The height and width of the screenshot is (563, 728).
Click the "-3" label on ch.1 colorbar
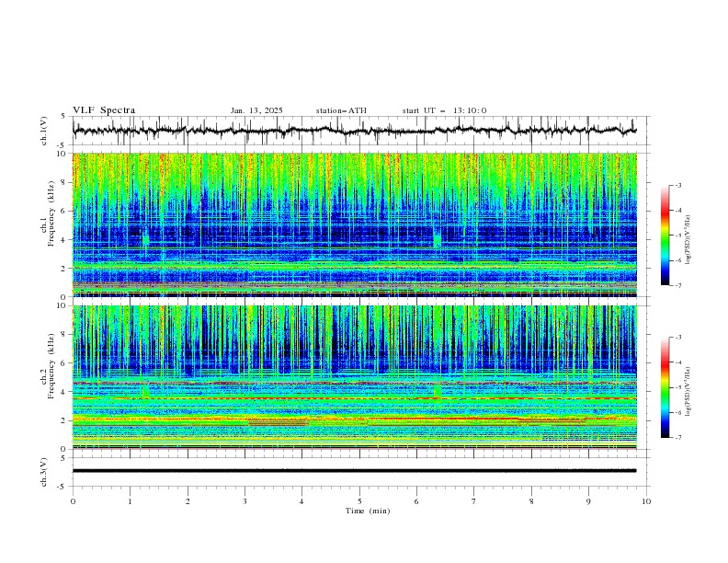click(x=677, y=185)
